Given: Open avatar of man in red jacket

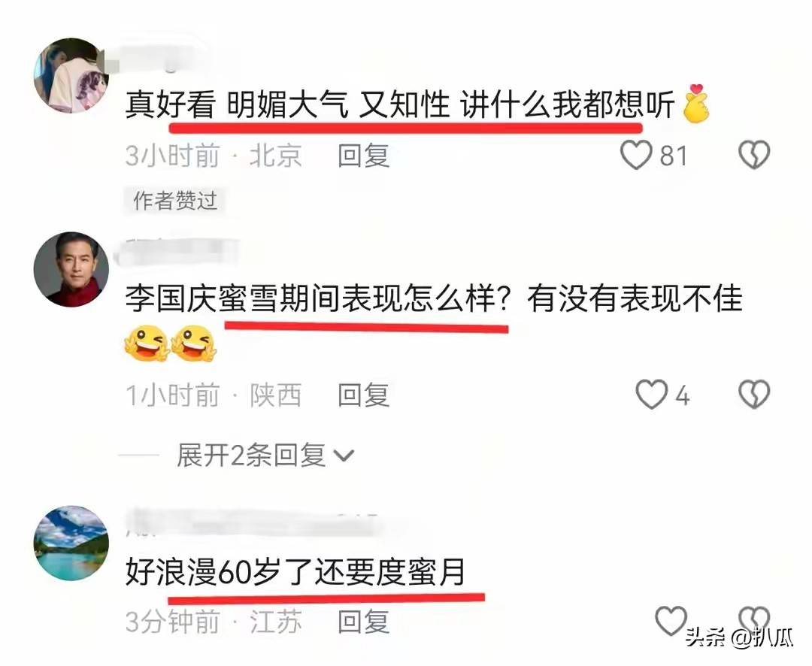Looking at the screenshot, I should click(x=71, y=269).
